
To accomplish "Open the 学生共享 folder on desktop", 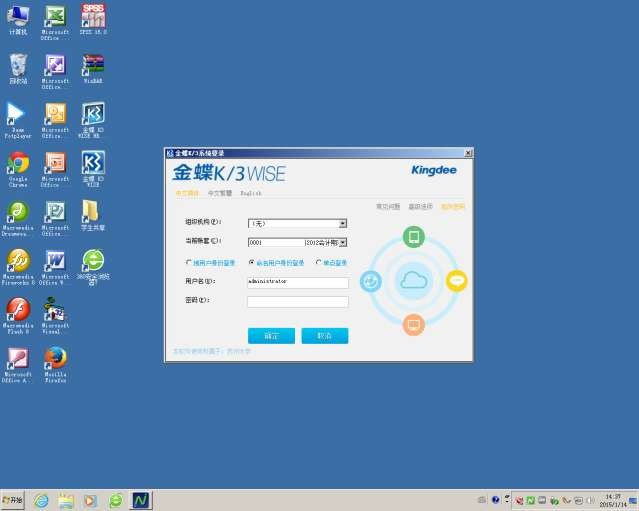I will 92,215.
